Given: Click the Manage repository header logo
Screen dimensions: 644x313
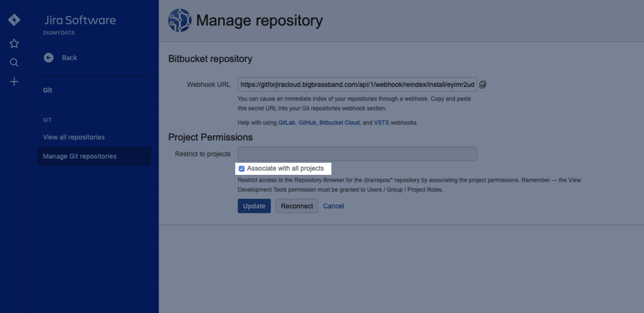Looking at the screenshot, I should coord(179,21).
